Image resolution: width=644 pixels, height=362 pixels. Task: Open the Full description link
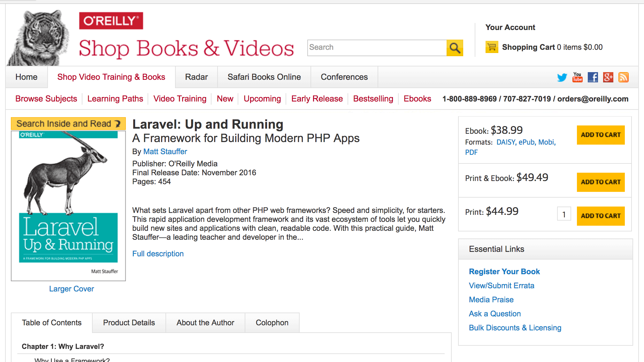pyautogui.click(x=158, y=254)
